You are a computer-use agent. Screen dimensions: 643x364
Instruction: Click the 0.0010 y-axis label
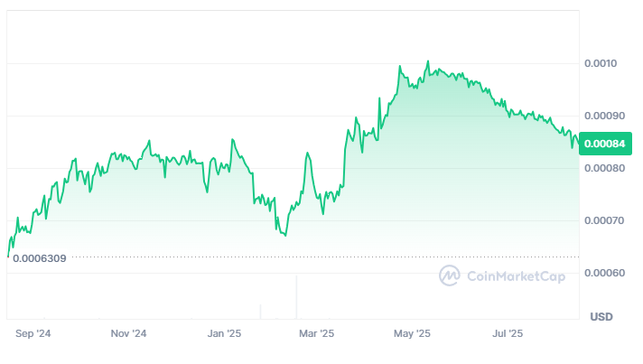[x=601, y=63]
